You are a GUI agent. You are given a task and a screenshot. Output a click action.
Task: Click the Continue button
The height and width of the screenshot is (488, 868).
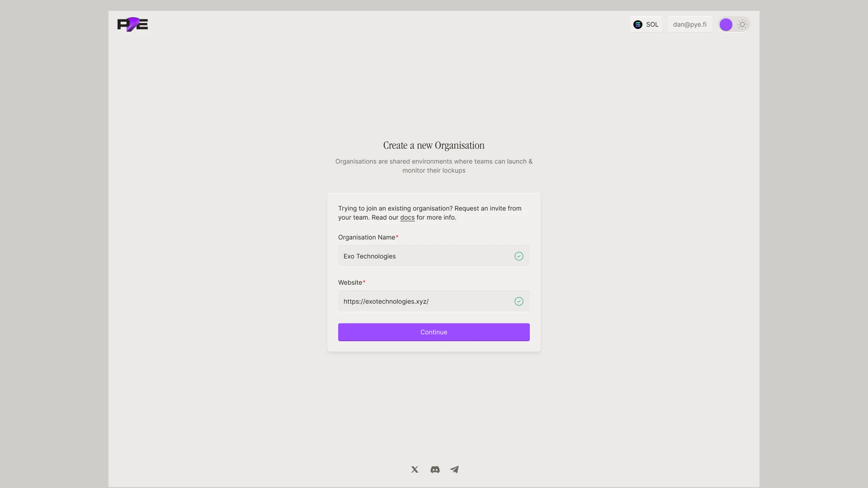coord(434,332)
